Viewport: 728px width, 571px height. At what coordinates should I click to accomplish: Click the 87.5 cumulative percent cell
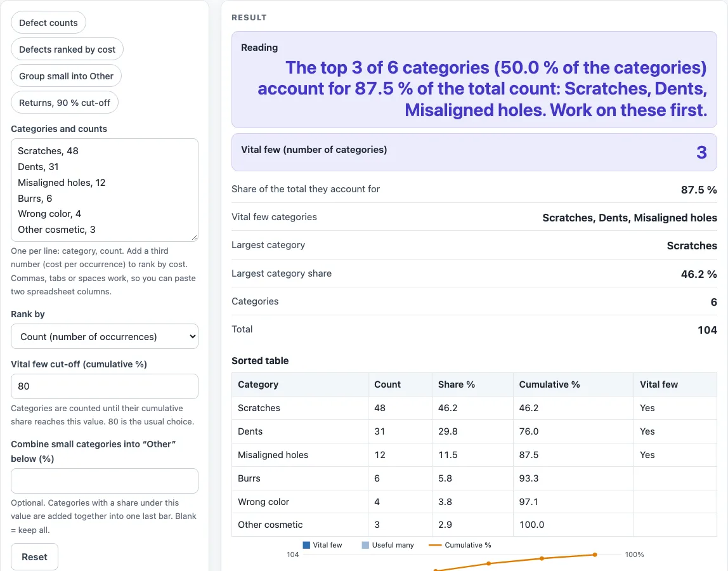coord(573,455)
